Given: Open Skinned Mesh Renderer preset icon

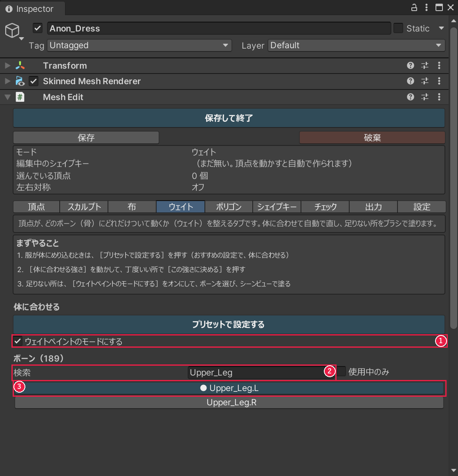Looking at the screenshot, I should (x=425, y=81).
